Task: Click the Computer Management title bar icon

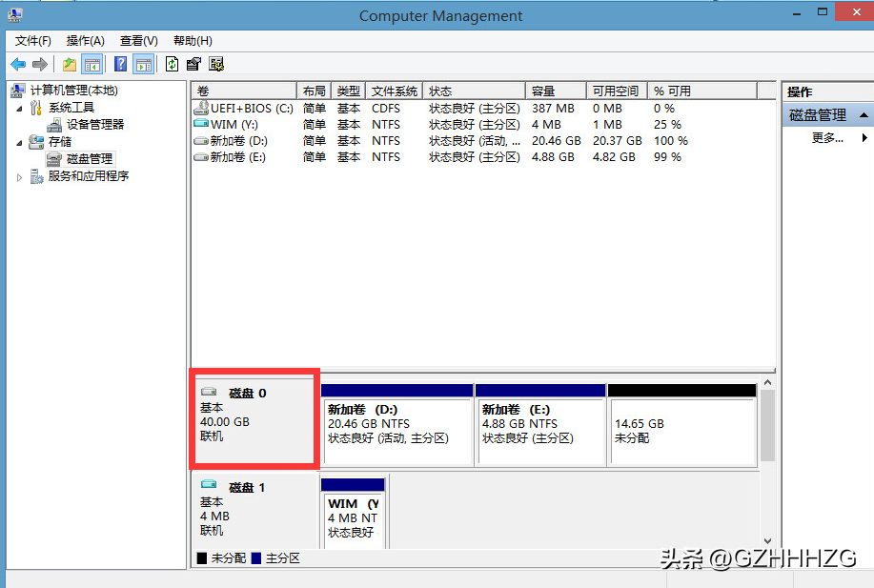Action: [15, 15]
